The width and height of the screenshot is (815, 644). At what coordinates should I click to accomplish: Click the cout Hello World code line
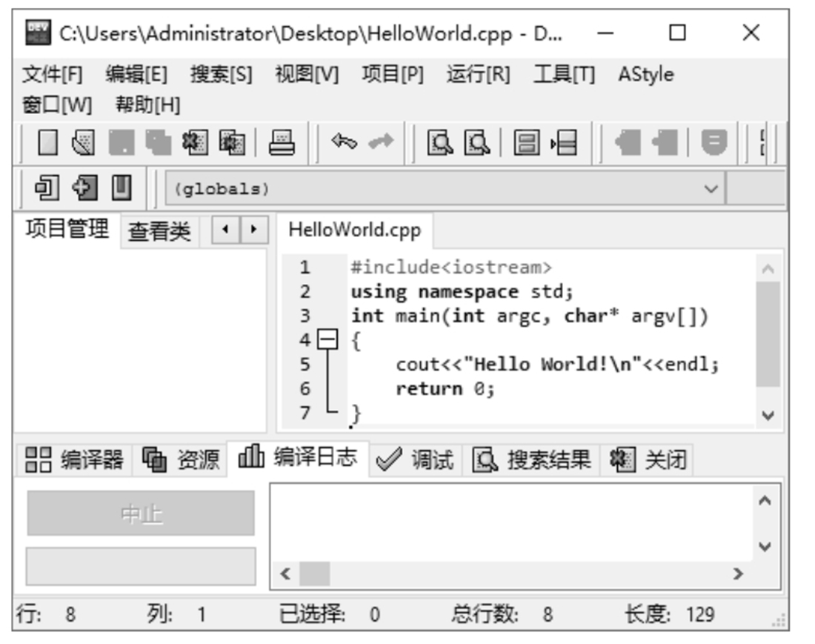[x=557, y=365]
